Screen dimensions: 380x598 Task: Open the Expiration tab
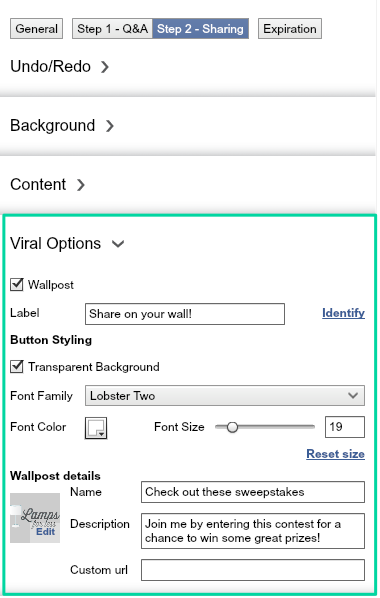290,29
